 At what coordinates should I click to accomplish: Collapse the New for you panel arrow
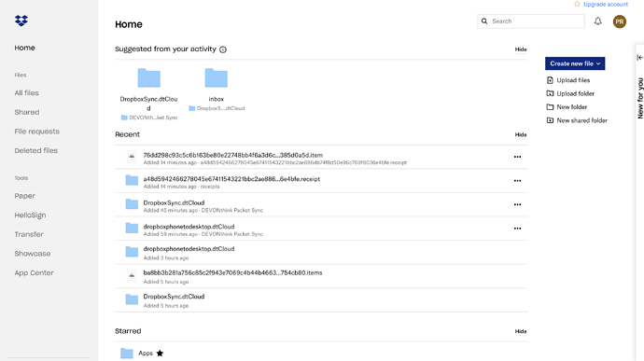coord(640,58)
